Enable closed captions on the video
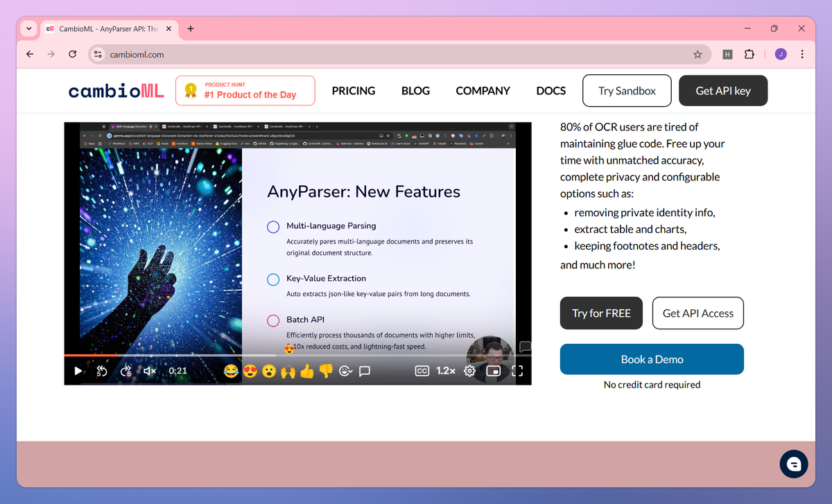This screenshot has width=832, height=504. 422,371
